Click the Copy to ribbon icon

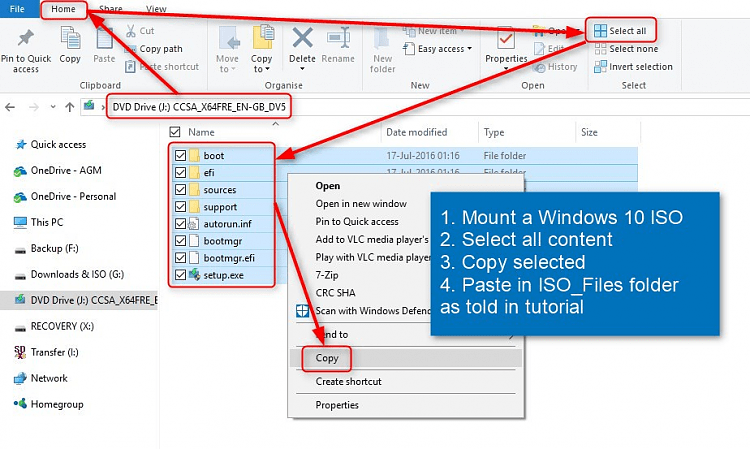click(x=262, y=38)
